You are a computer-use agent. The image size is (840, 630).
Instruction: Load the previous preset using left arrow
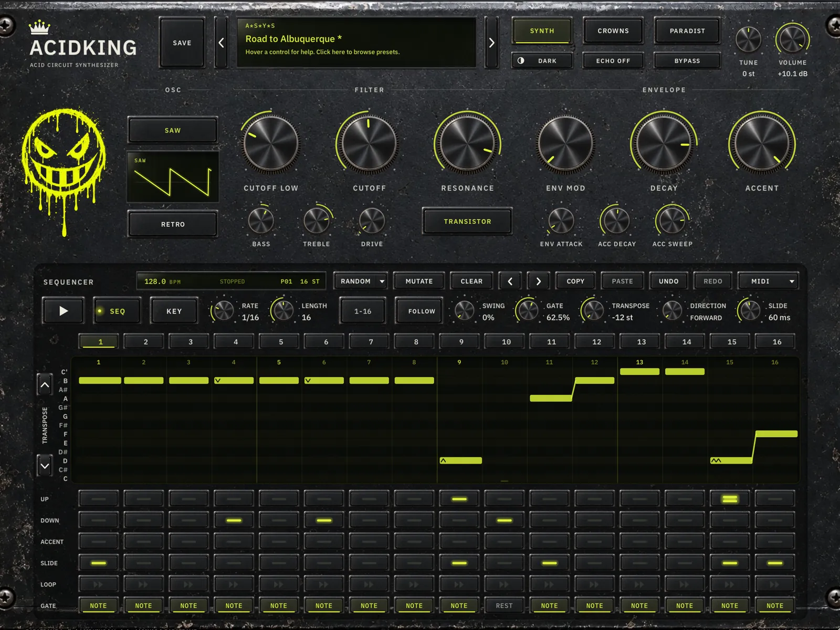click(x=221, y=43)
